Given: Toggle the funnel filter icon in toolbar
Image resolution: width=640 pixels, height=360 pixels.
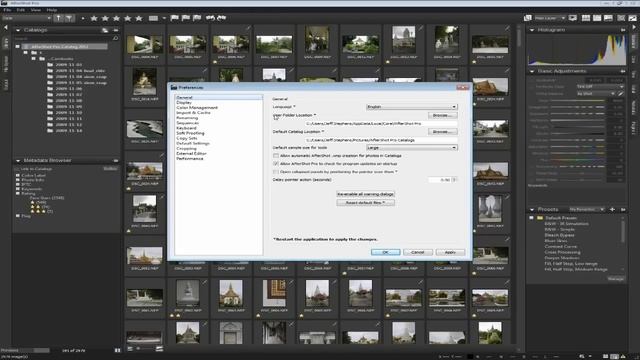Looking at the screenshot, I should 69,18.
